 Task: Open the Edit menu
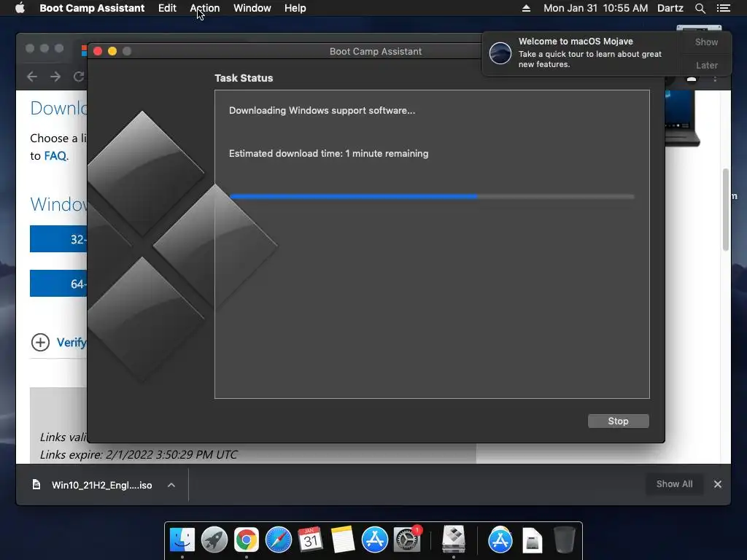pyautogui.click(x=167, y=8)
